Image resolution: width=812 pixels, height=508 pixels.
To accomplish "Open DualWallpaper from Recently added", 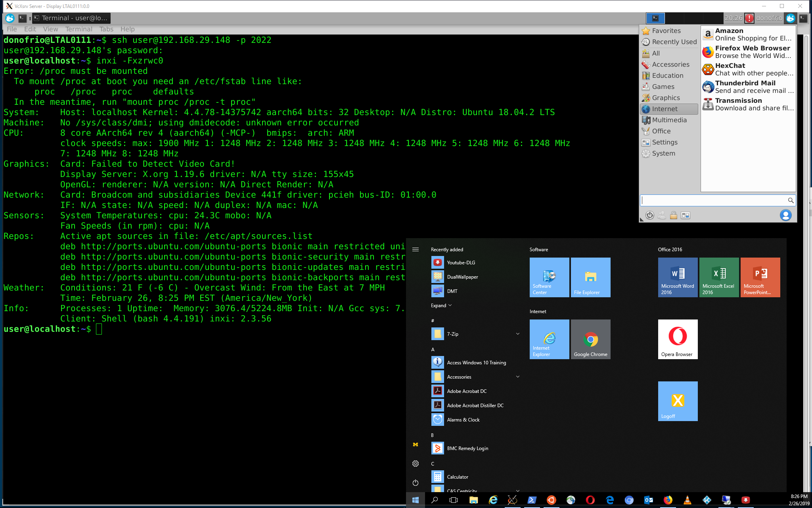I will coord(475,277).
